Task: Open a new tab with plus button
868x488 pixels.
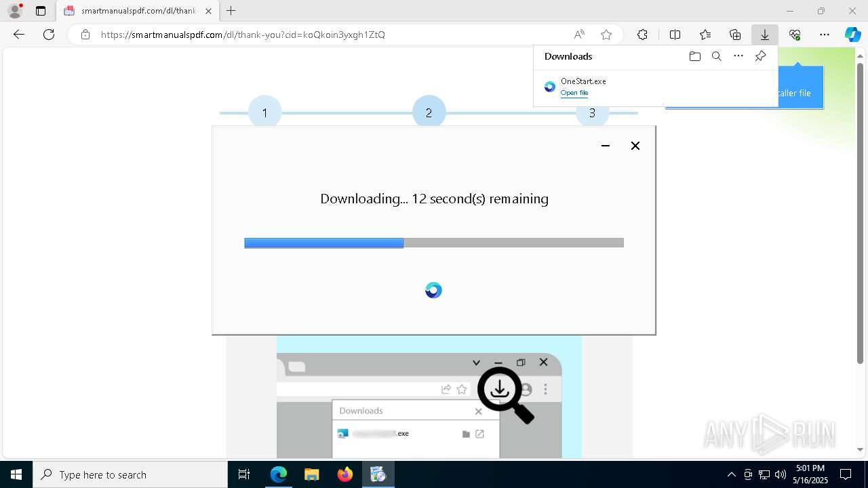Action: pos(231,11)
